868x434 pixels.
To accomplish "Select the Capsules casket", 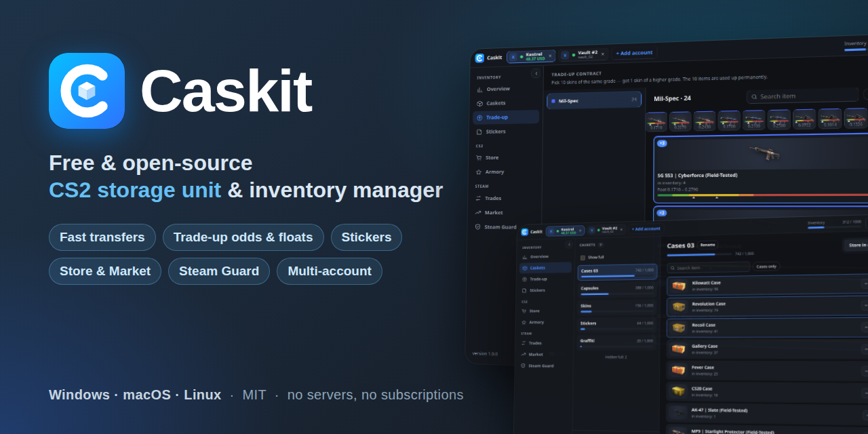I will click(x=617, y=290).
